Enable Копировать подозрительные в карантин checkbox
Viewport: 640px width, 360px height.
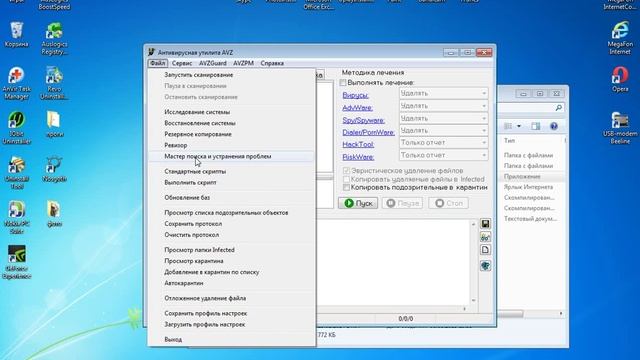pos(347,187)
